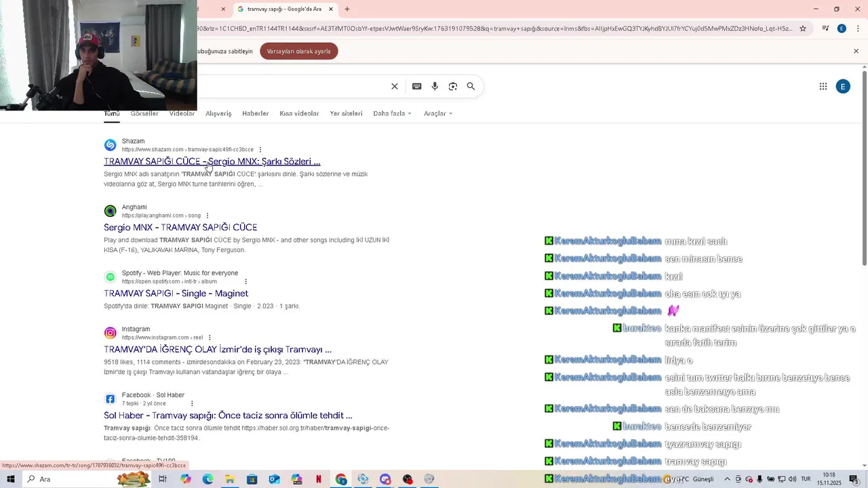This screenshot has height=488, width=868.
Task: Open 'TRAMVAY SAPIGI - Single - Maginet' link
Action: click(176, 293)
